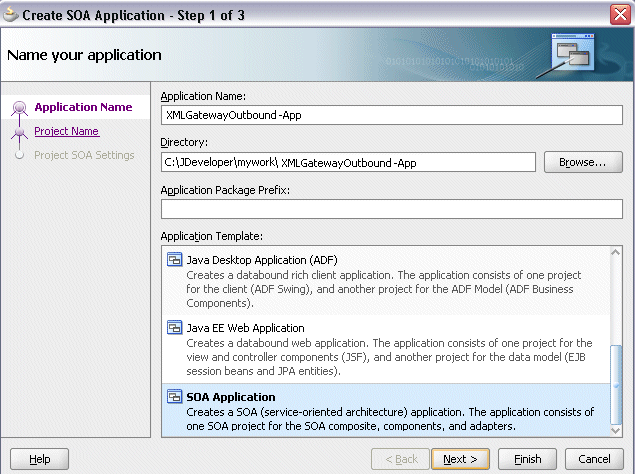Click the template list scroll up arrow

coord(616,252)
